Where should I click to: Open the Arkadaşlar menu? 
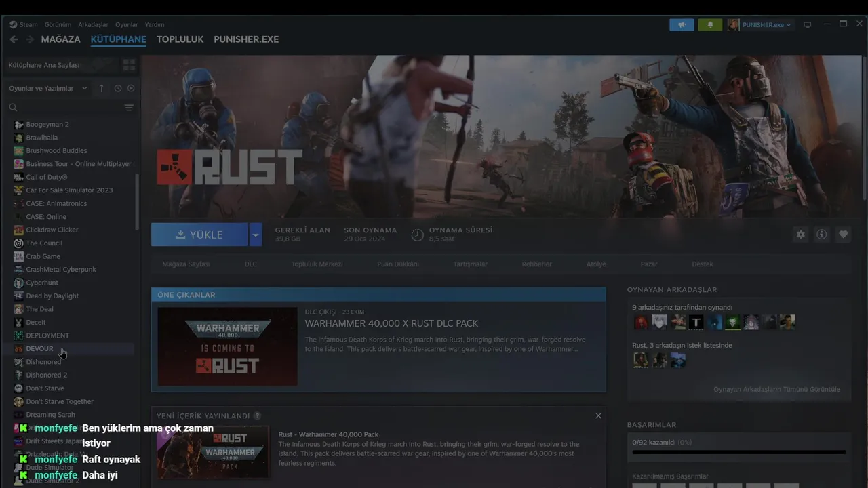click(93, 24)
